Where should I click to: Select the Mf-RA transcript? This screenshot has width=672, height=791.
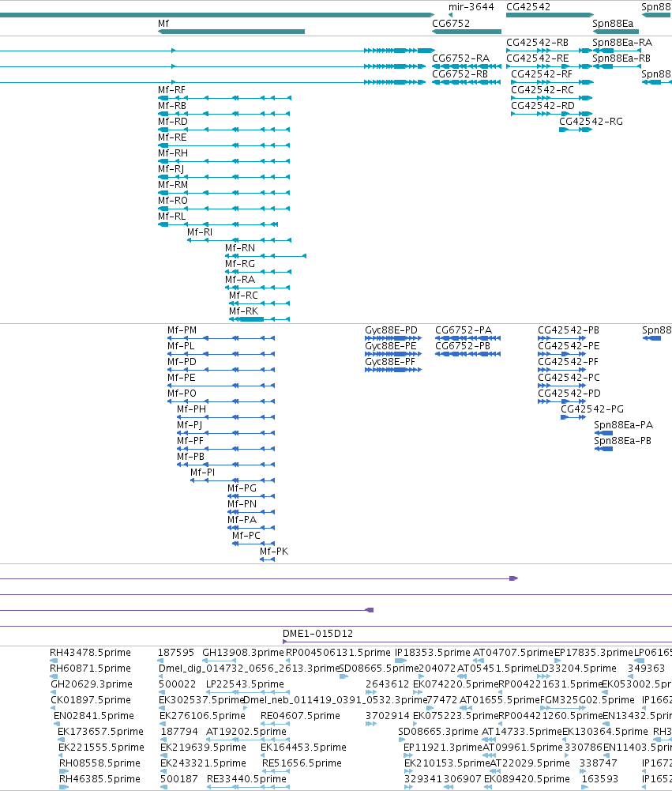point(257,288)
